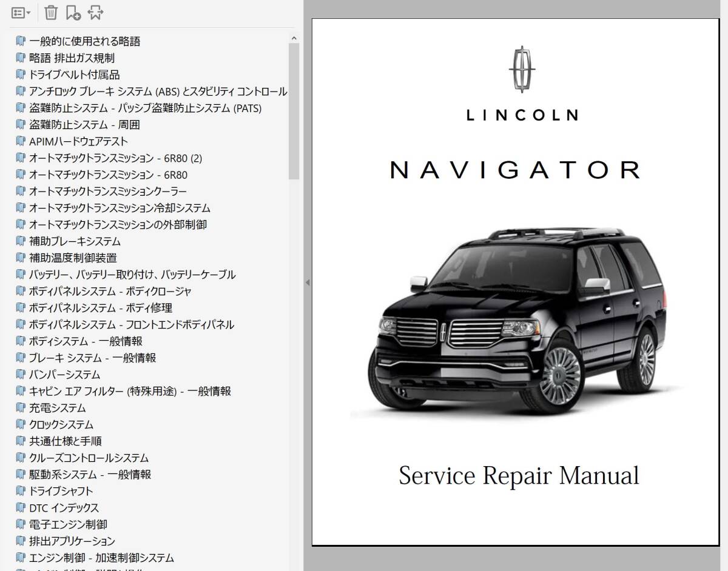
Task: Click bookmark icon beside ドライブシャフト
Action: pyautogui.click(x=21, y=492)
